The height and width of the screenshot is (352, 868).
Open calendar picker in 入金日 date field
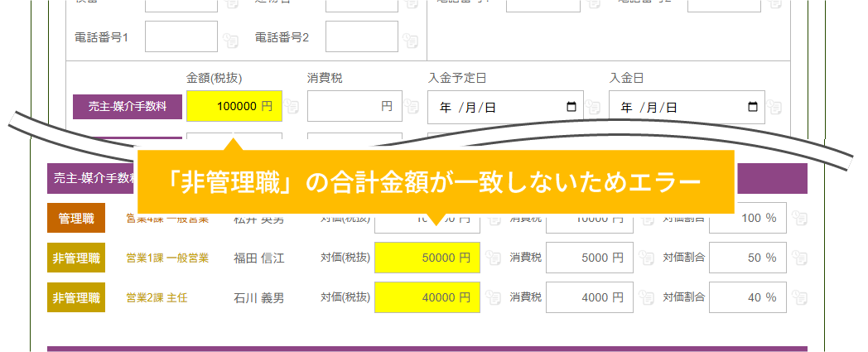pos(752,107)
